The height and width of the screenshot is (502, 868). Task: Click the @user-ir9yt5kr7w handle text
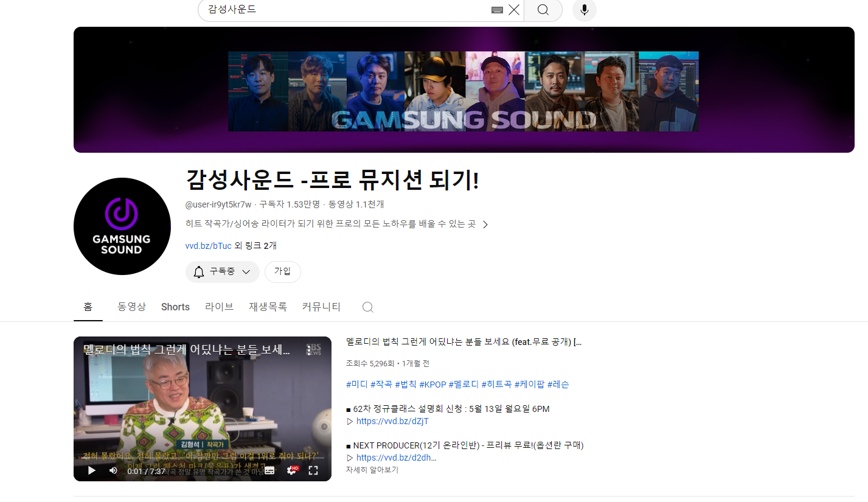(x=218, y=204)
